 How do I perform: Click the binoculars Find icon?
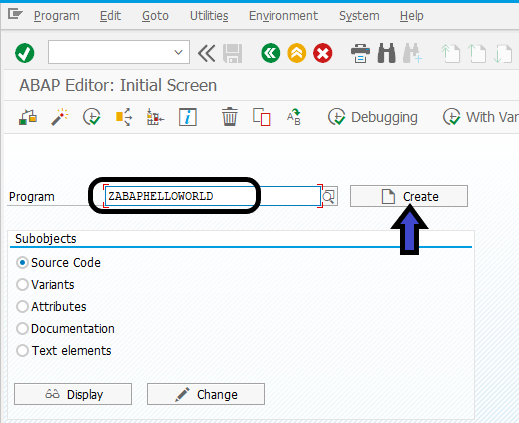387,53
